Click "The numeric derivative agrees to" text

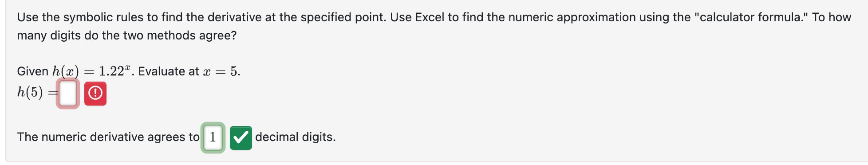(108, 137)
